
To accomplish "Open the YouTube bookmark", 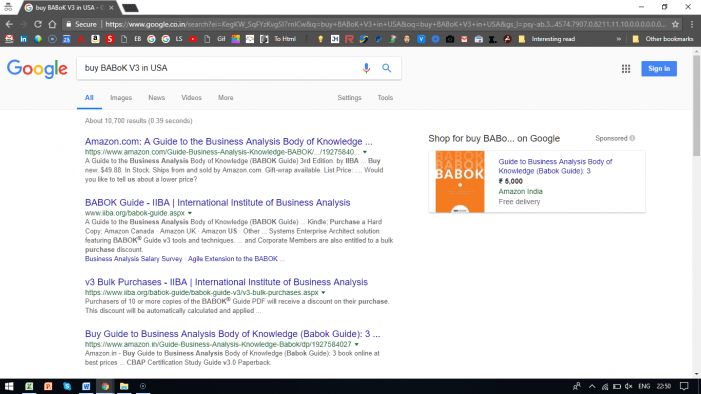I will click(193, 39).
